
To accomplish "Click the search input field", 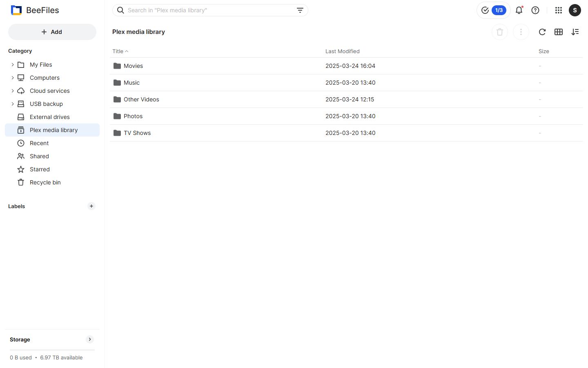I will click(x=204, y=10).
